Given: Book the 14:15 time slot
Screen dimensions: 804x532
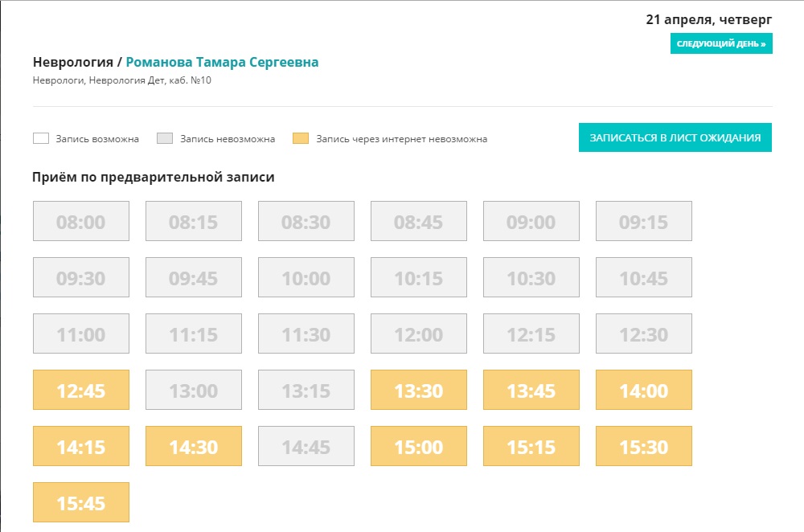Looking at the screenshot, I should pos(81,446).
